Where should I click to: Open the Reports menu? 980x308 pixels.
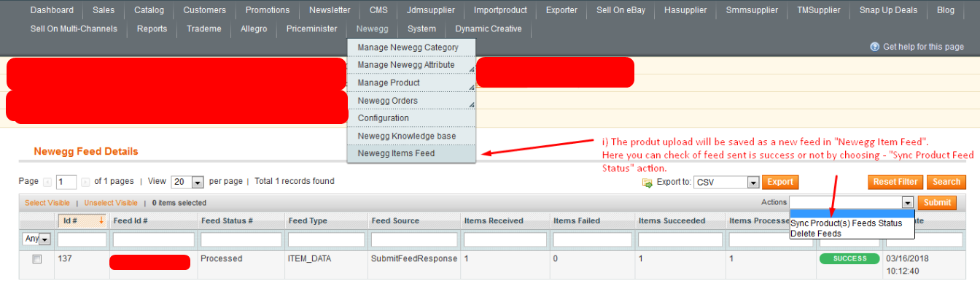[152, 29]
